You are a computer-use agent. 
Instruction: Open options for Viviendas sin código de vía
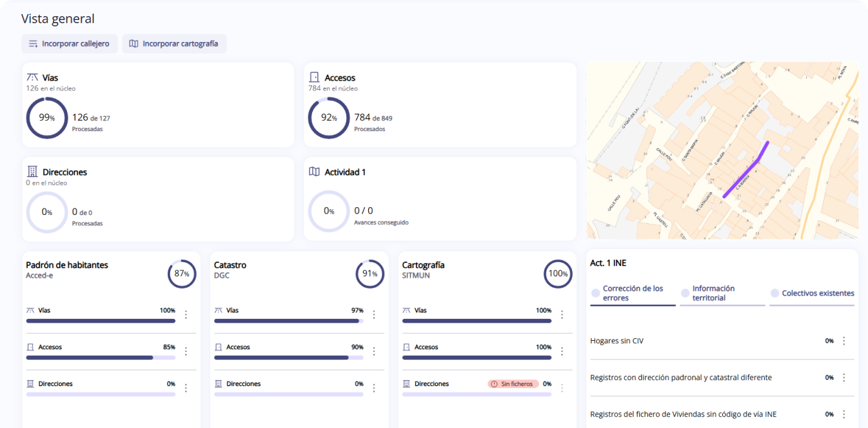point(843,414)
